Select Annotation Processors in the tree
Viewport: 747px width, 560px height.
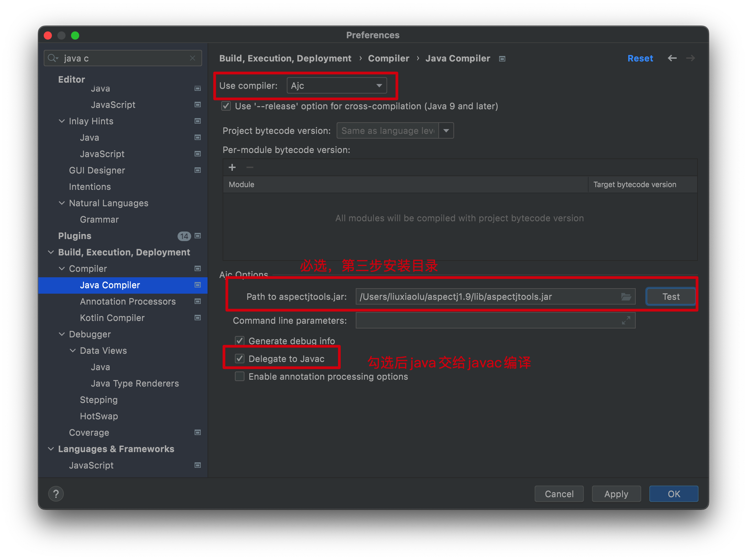tap(128, 302)
